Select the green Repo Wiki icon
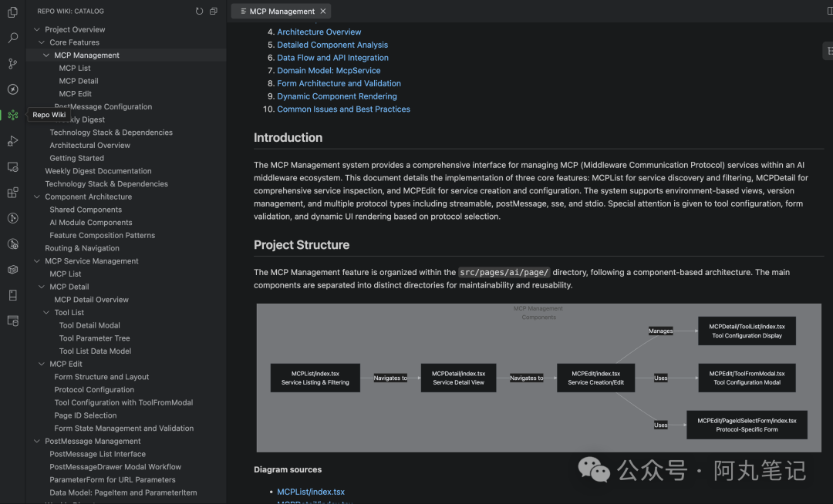 point(13,115)
